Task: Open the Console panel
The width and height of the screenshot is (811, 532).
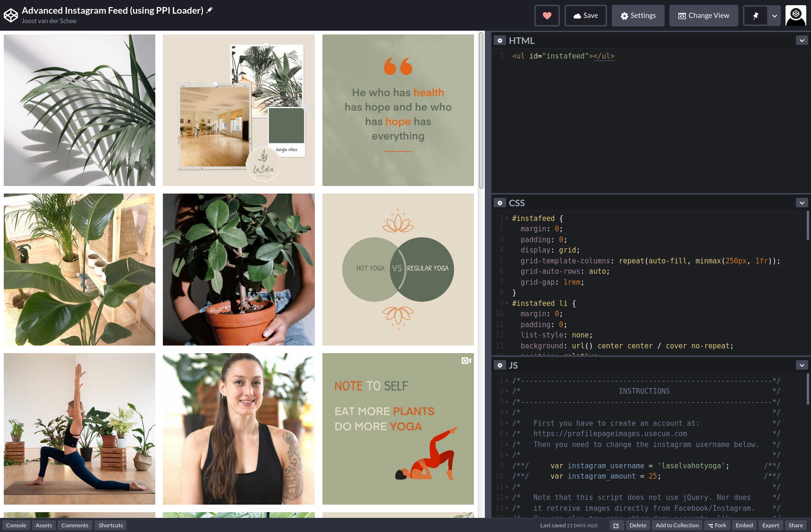Action: click(16, 525)
